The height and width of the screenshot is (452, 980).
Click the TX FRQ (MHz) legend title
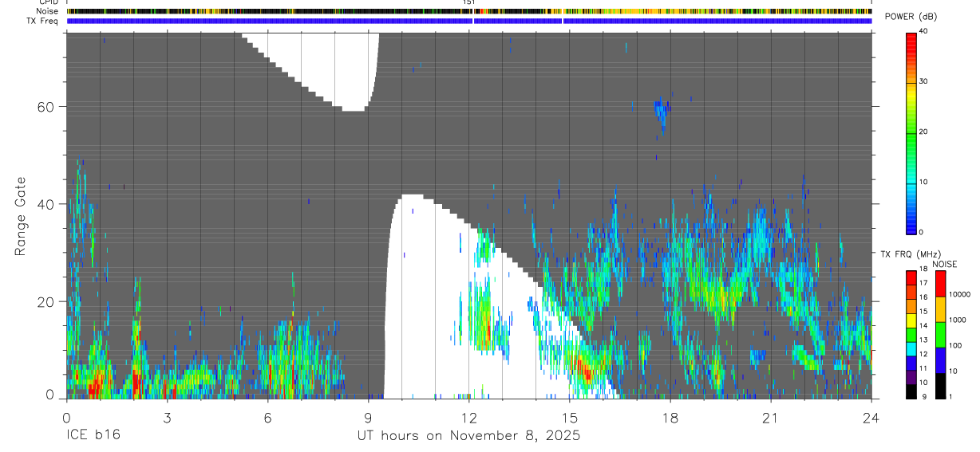(x=909, y=254)
